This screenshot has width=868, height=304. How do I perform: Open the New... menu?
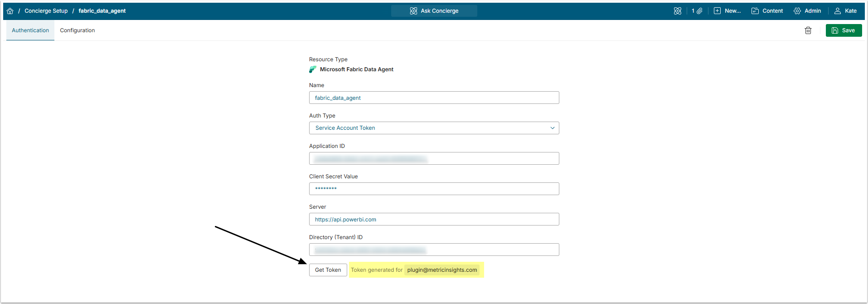(x=727, y=11)
